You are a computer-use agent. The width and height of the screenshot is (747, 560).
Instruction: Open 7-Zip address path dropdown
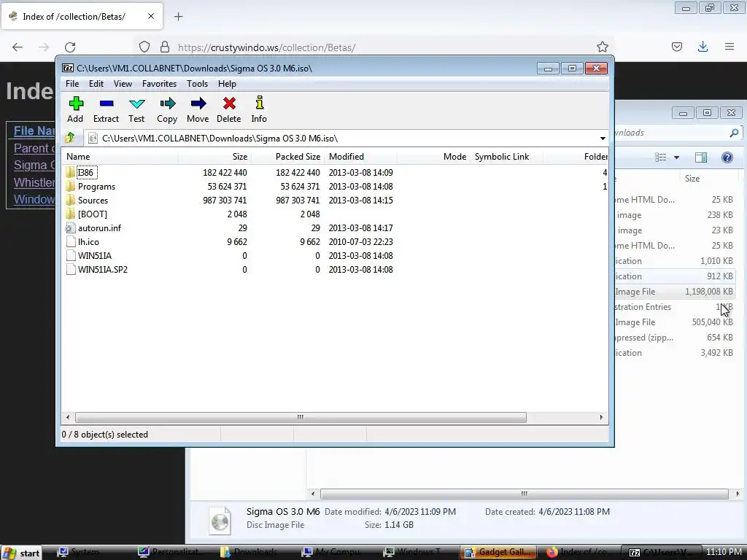pos(603,138)
